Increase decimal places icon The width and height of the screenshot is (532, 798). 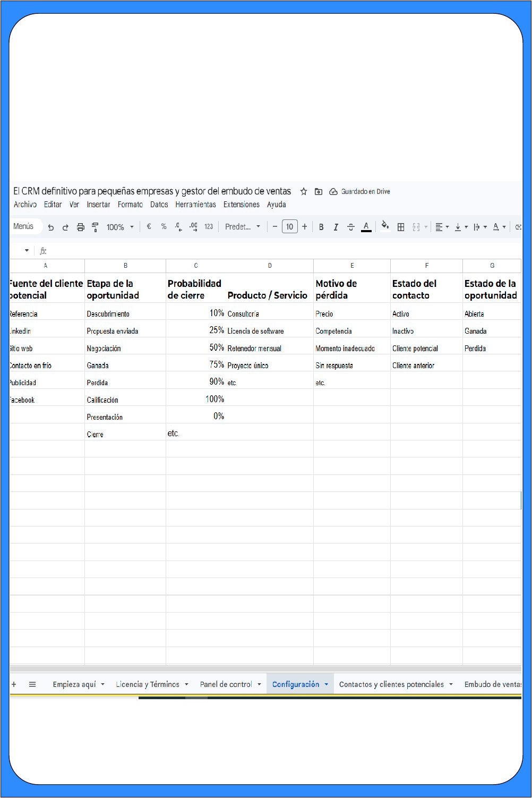[x=193, y=226]
